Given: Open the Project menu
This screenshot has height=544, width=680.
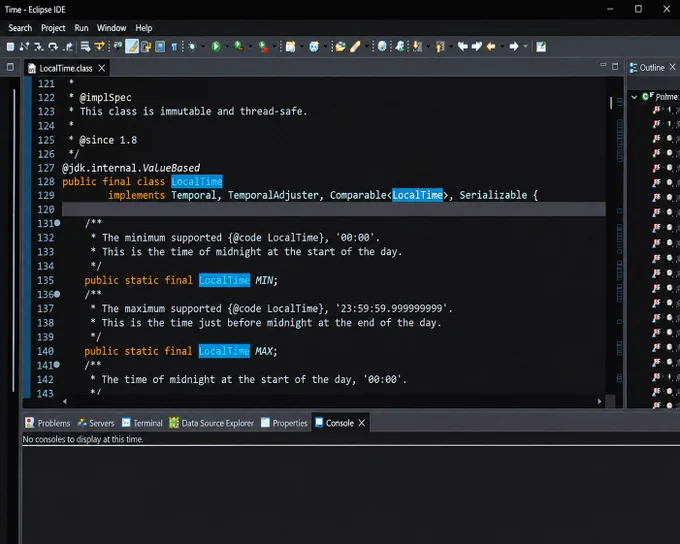Looking at the screenshot, I should tap(53, 28).
